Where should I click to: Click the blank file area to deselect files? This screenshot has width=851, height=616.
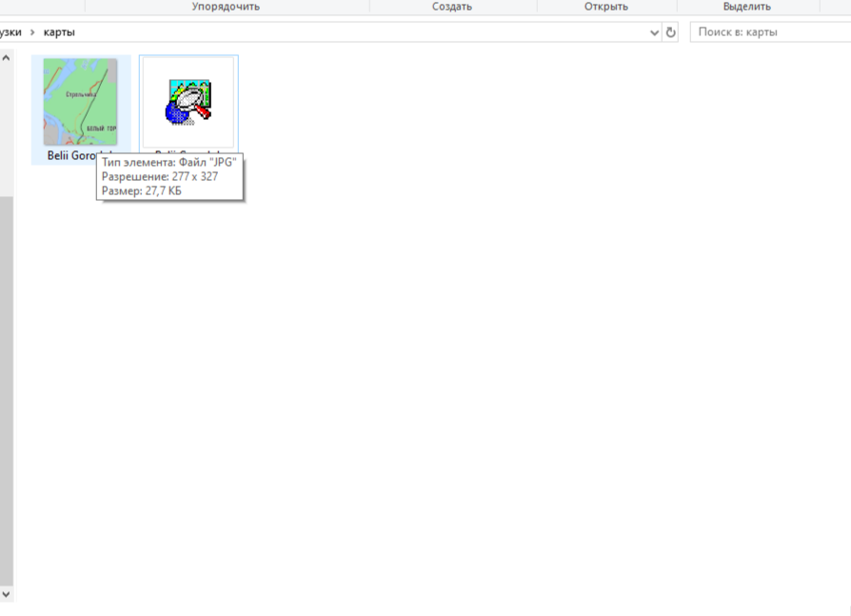[476, 381]
